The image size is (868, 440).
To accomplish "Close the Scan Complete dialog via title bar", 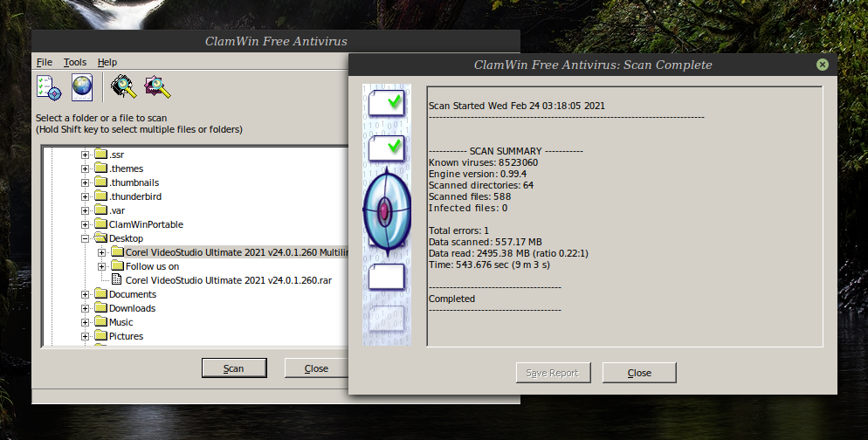I will [823, 65].
